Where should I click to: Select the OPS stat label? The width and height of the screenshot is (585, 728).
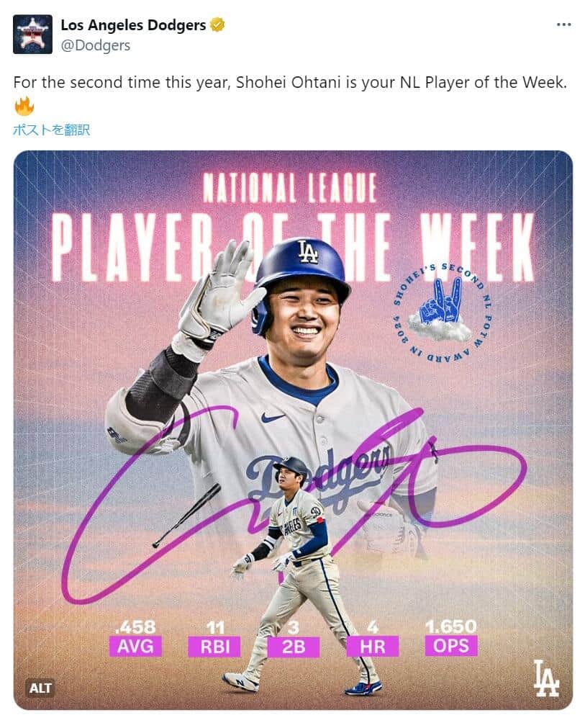click(x=451, y=645)
